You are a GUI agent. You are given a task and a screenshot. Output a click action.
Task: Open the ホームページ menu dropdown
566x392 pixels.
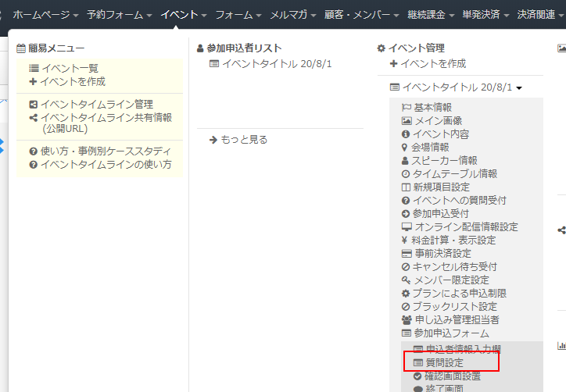45,14
